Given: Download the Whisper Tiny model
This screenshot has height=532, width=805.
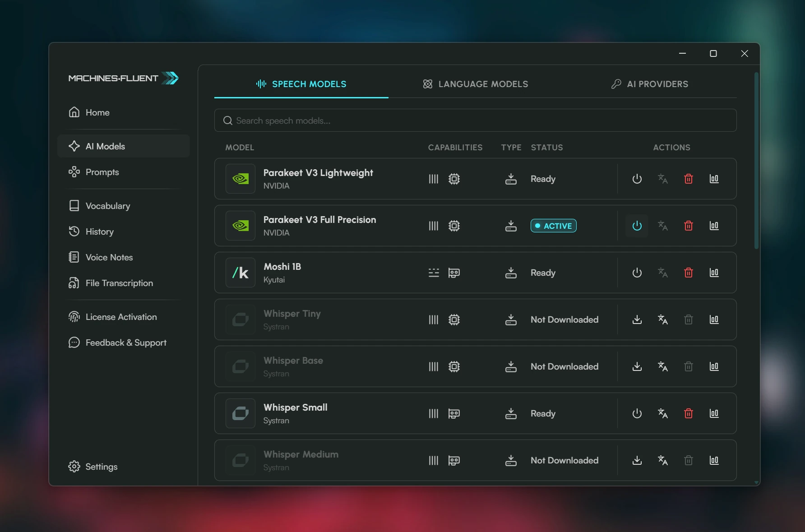Looking at the screenshot, I should tap(637, 319).
